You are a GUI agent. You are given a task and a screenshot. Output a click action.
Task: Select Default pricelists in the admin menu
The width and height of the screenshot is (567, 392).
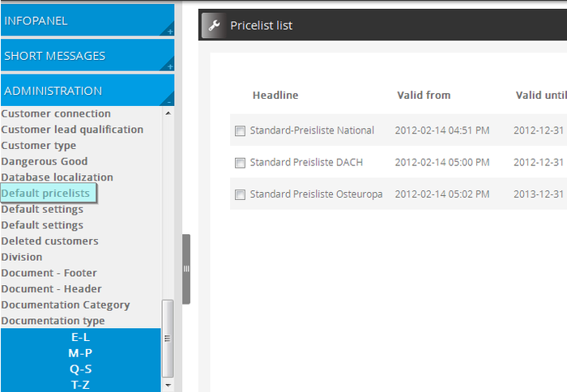46,194
